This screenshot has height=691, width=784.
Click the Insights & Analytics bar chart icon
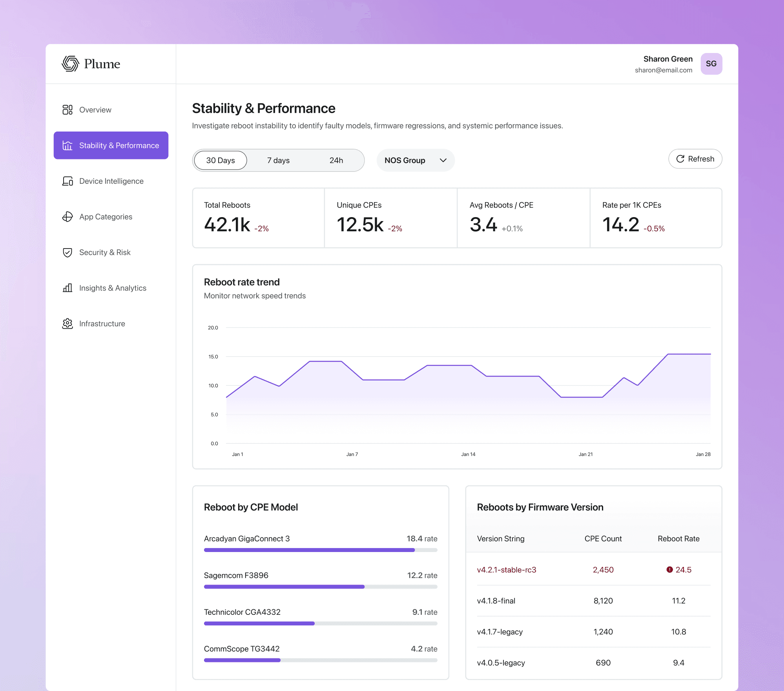point(67,288)
